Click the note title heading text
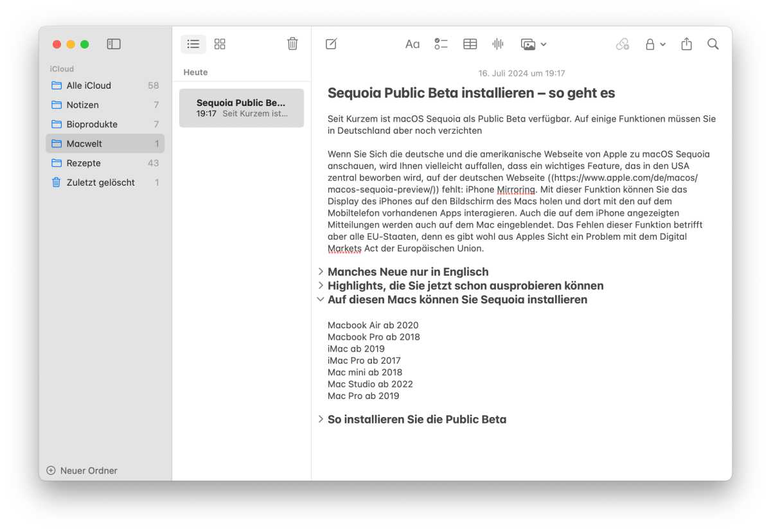This screenshot has height=532, width=771. click(x=471, y=93)
